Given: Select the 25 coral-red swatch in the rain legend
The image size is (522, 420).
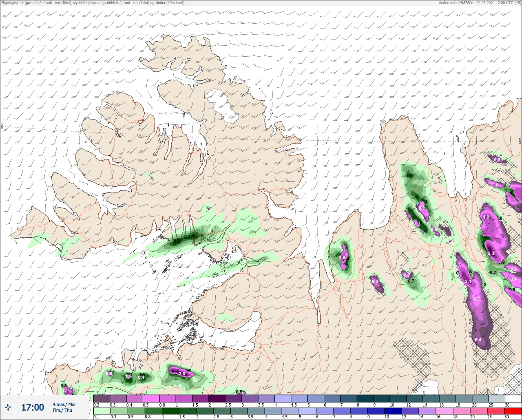Looking at the screenshot, I should tap(497, 411).
